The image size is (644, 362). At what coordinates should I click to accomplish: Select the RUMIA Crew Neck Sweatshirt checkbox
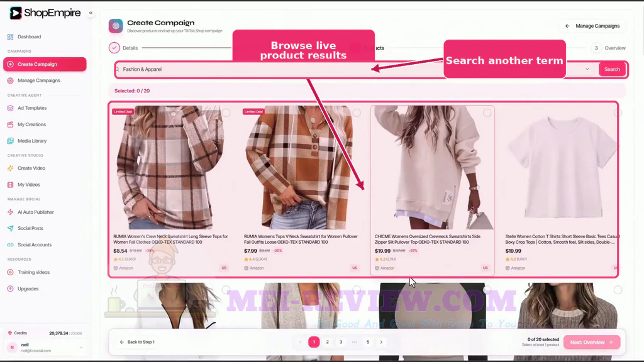pos(226,113)
